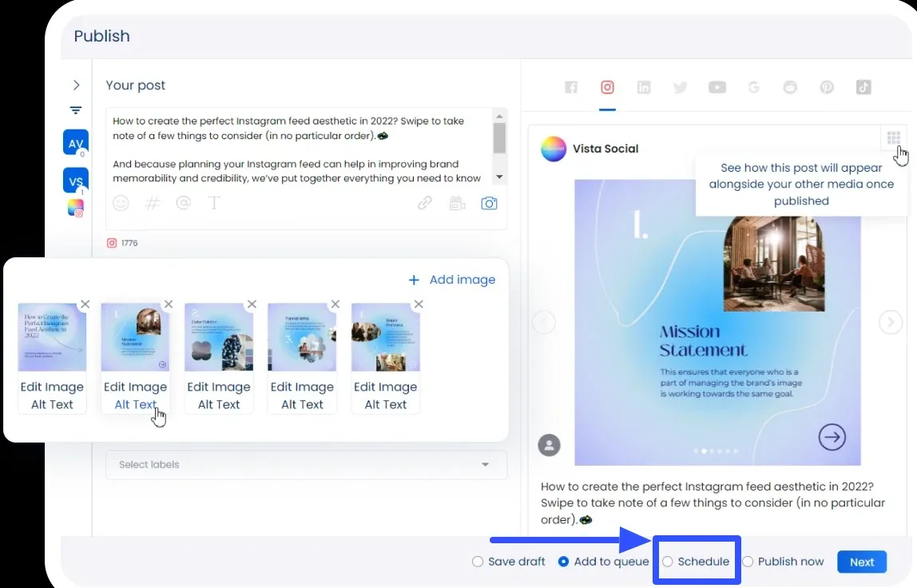Expand the left sidebar chevron
917x588 pixels.
pos(77,85)
